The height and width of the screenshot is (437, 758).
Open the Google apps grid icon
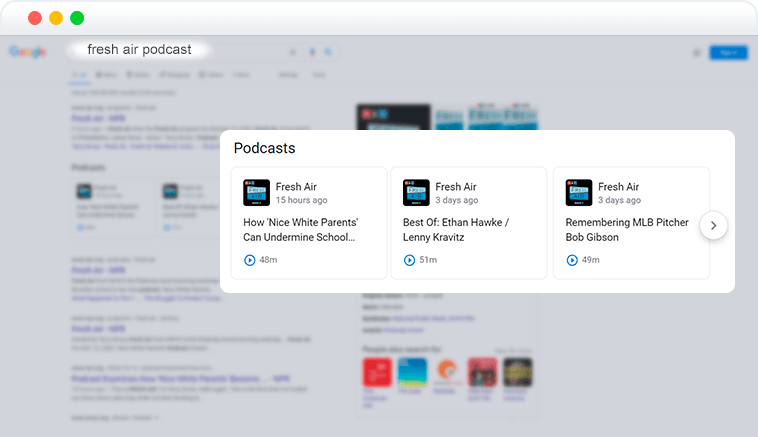(x=697, y=52)
